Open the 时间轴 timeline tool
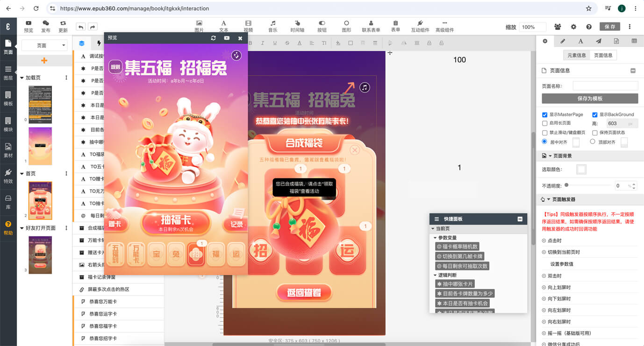This screenshot has height=346, width=644. click(x=297, y=26)
